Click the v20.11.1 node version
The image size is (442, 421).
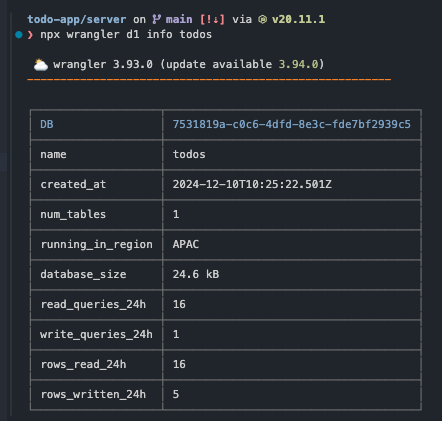coord(298,19)
